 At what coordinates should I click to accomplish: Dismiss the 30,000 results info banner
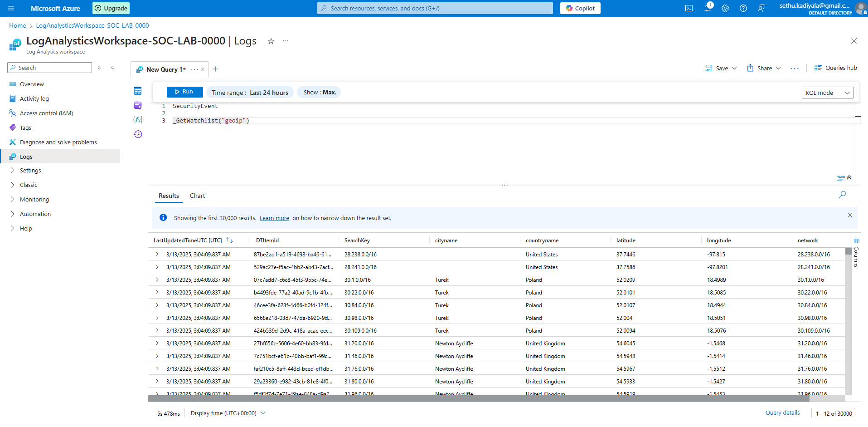pos(850,215)
